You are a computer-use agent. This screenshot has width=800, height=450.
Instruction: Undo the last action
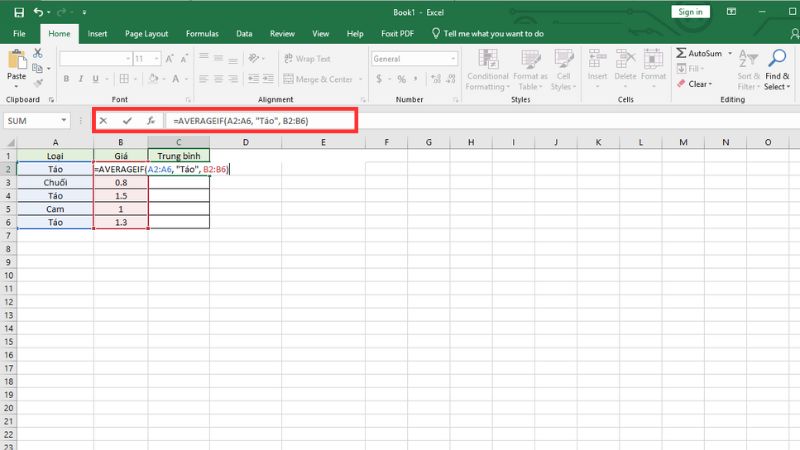click(37, 12)
